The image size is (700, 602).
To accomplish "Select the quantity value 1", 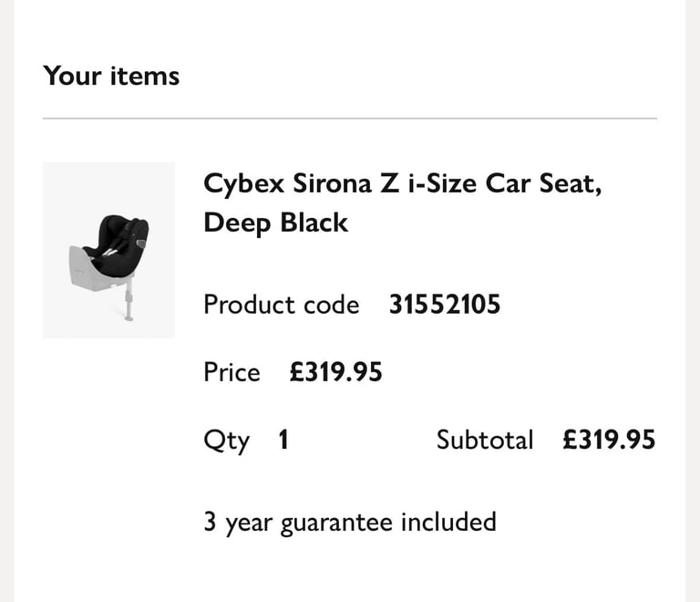I will pyautogui.click(x=283, y=440).
